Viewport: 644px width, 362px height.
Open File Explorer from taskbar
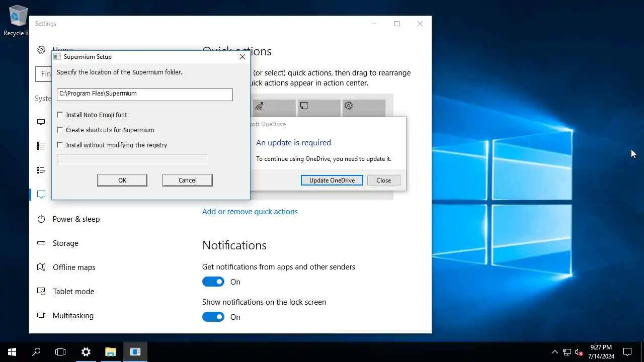pyautogui.click(x=111, y=352)
